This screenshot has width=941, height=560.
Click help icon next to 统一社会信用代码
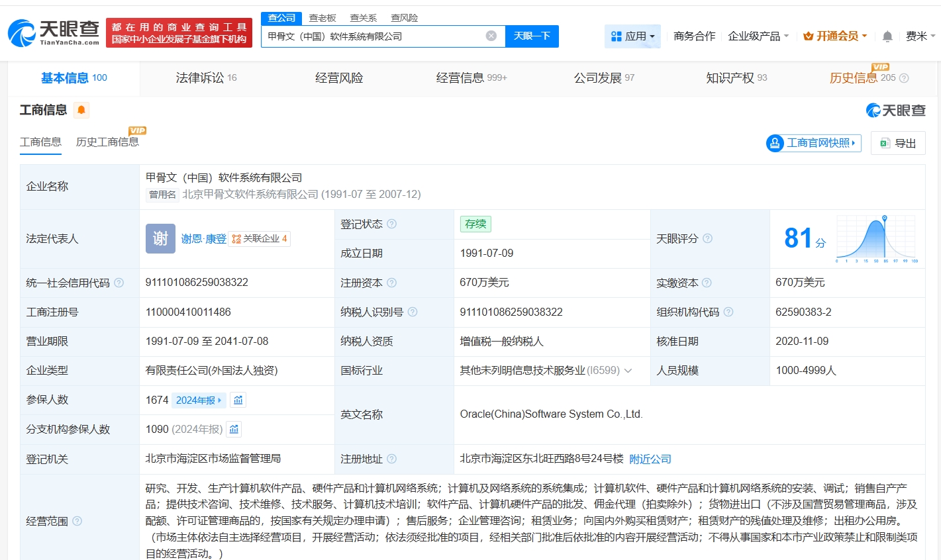119,283
